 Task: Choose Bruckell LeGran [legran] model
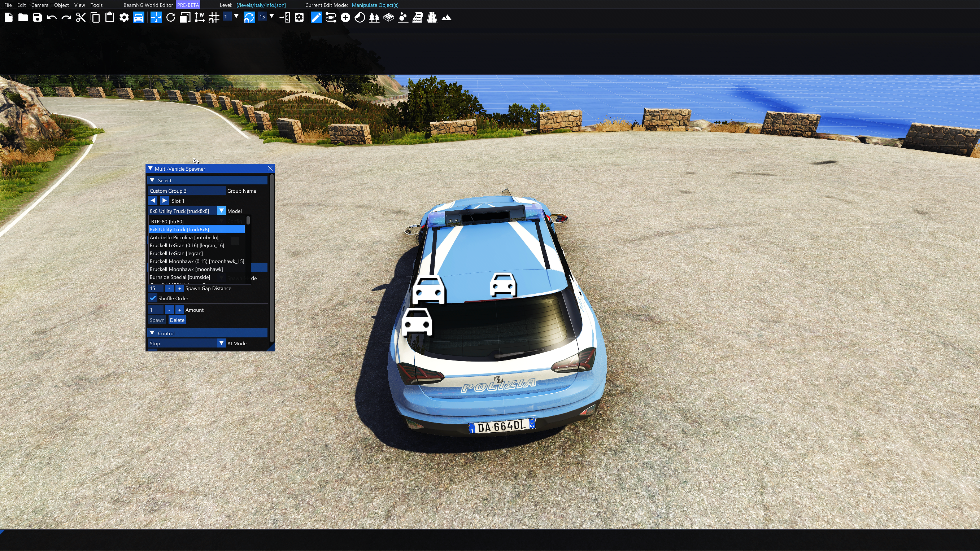coord(197,253)
